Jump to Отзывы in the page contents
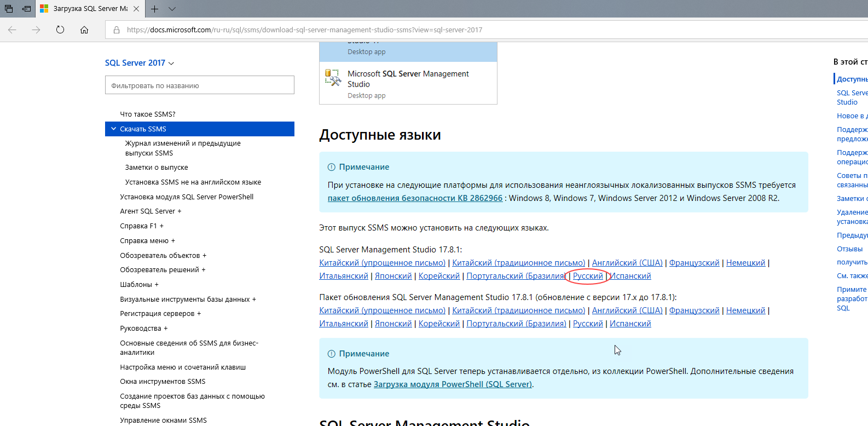 coord(849,249)
